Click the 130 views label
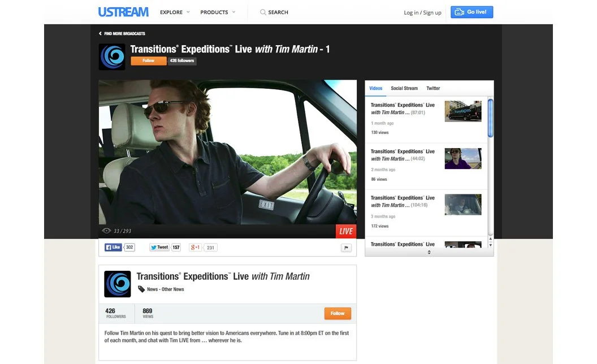 (x=380, y=132)
